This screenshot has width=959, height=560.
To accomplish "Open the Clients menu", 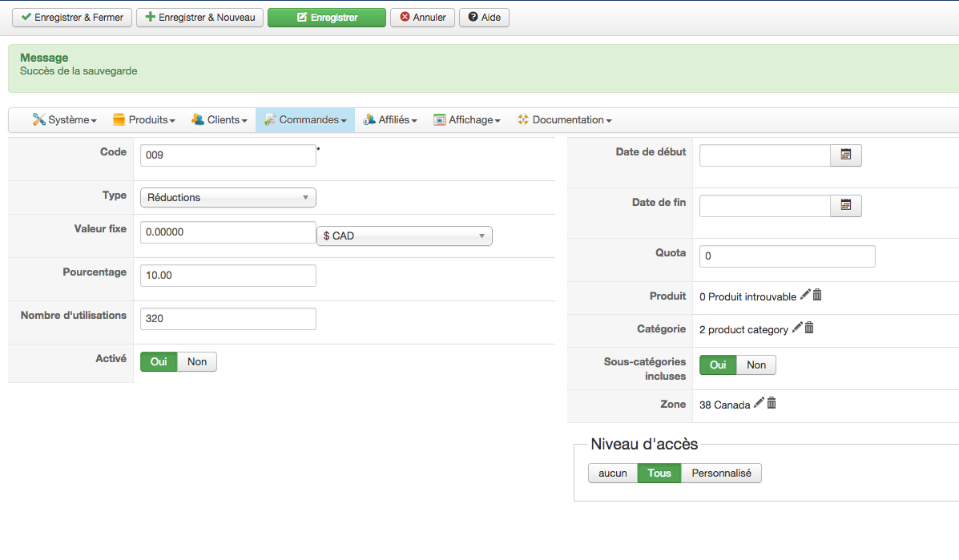I will coord(220,120).
